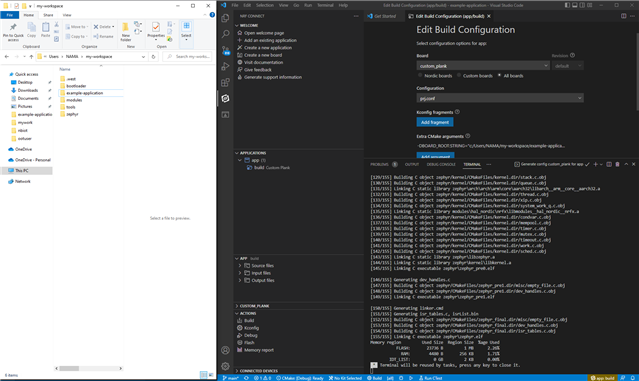Screen dimensions: 639x381
Task: Expand the Source files tree node
Action: click(x=240, y=266)
